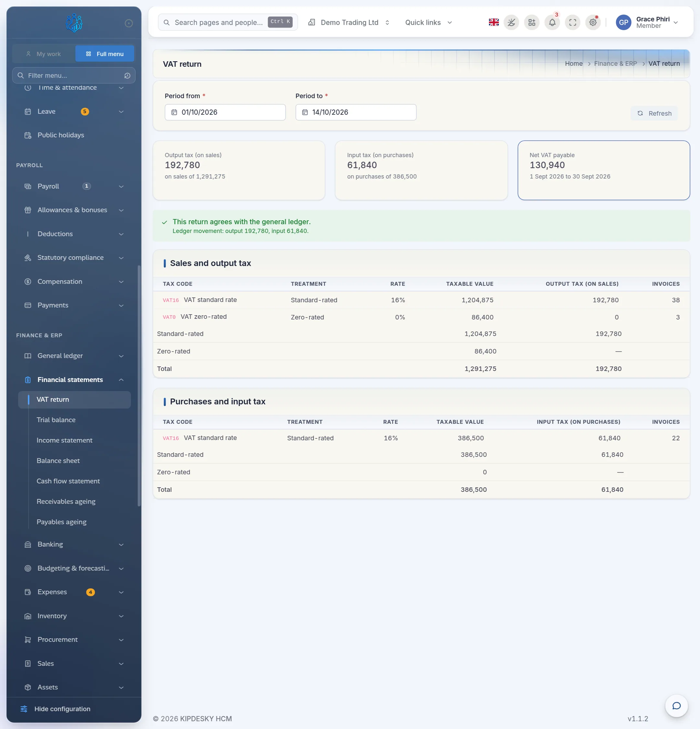Toggle the light/dark theme icon
The image size is (700, 729).
point(511,22)
